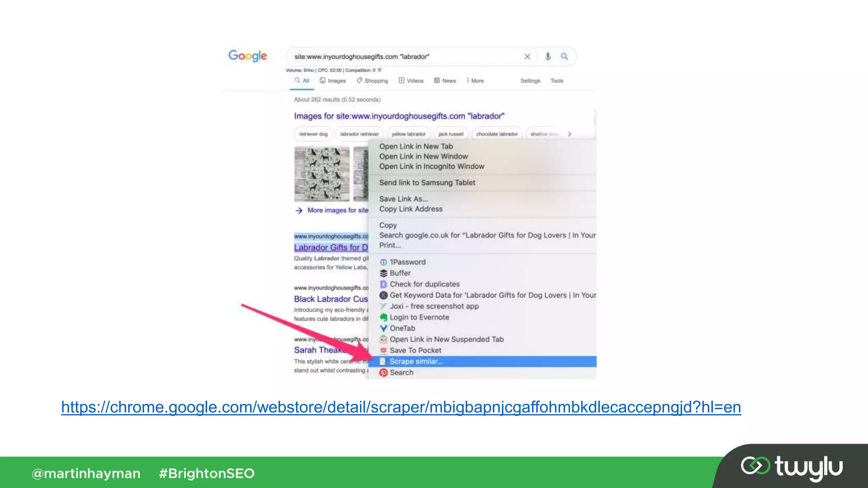Choose 'Save To Pocket' entry text
This screenshot has height=488, width=868.
[415, 350]
